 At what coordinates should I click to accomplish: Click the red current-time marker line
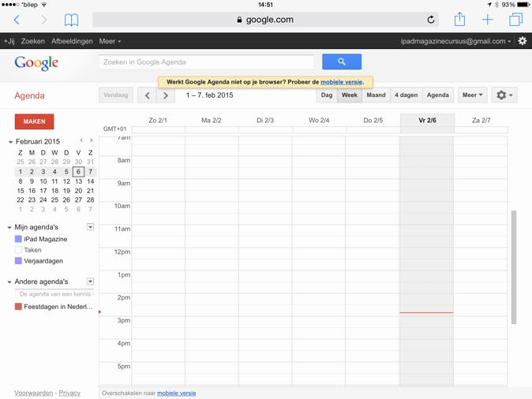click(426, 312)
